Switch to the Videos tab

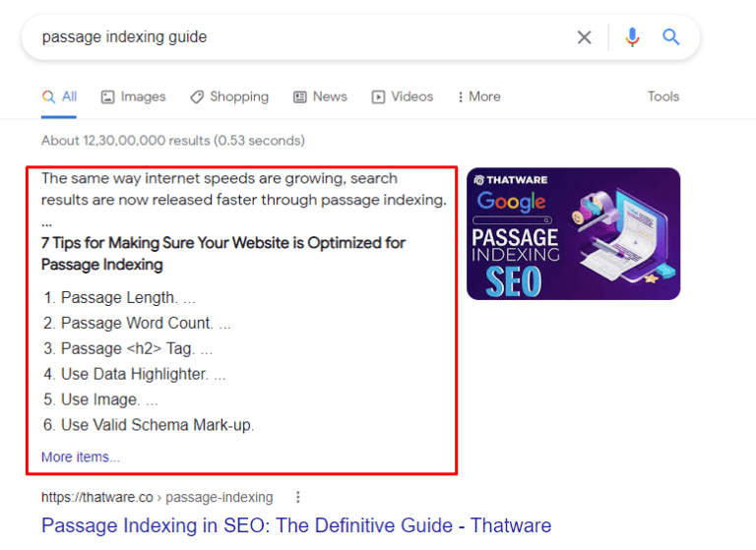coord(402,96)
